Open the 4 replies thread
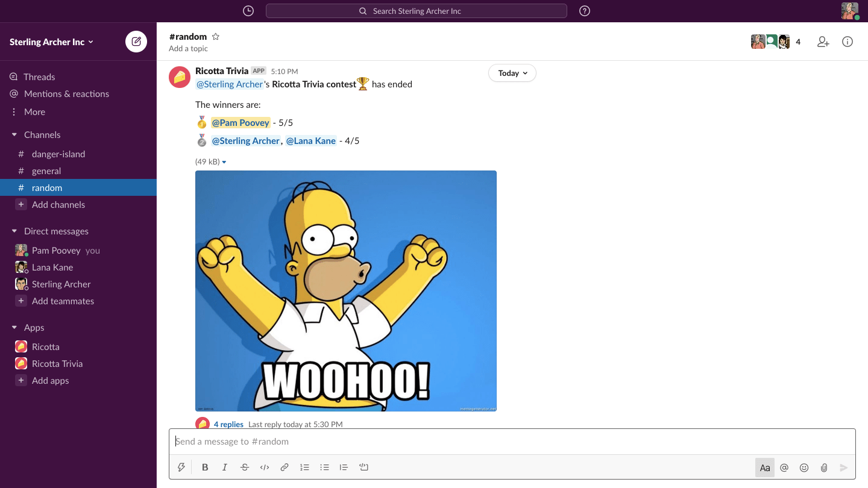Screen dimensions: 868x488 point(228,424)
